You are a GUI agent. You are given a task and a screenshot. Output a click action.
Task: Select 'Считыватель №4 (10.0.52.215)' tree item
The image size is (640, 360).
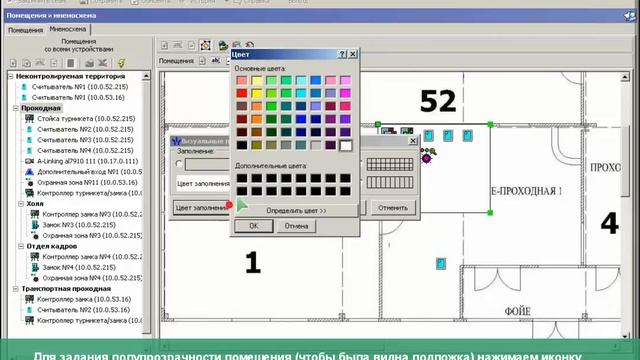[85, 151]
